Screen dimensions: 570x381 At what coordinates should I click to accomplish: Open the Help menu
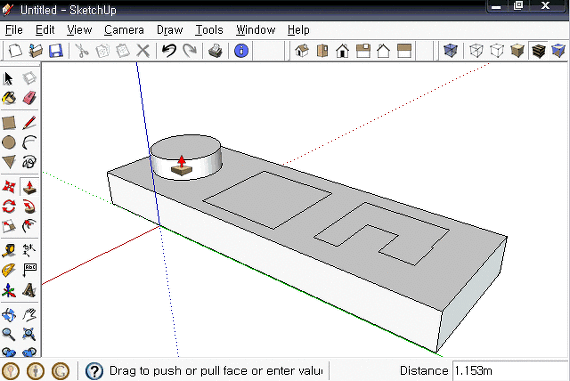298,30
